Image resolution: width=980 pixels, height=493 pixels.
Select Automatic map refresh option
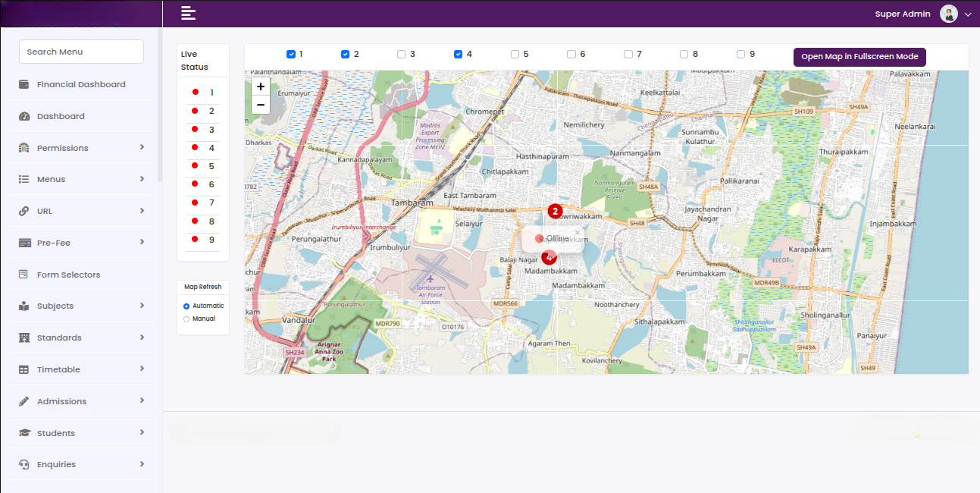click(186, 306)
